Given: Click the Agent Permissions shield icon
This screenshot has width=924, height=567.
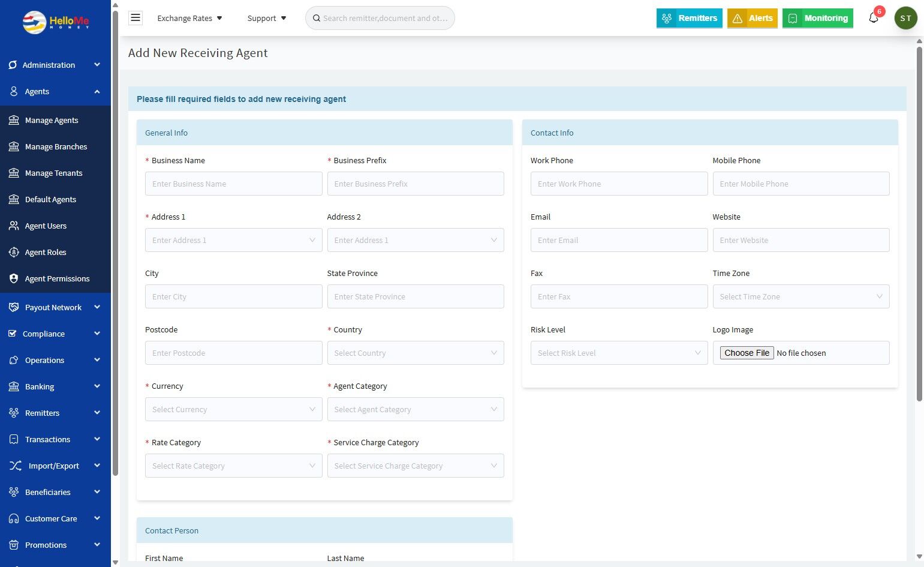Looking at the screenshot, I should tap(14, 278).
